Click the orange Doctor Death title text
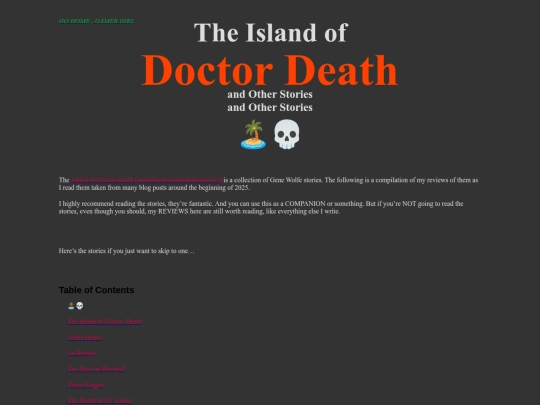This screenshot has width=540, height=405. point(270,70)
